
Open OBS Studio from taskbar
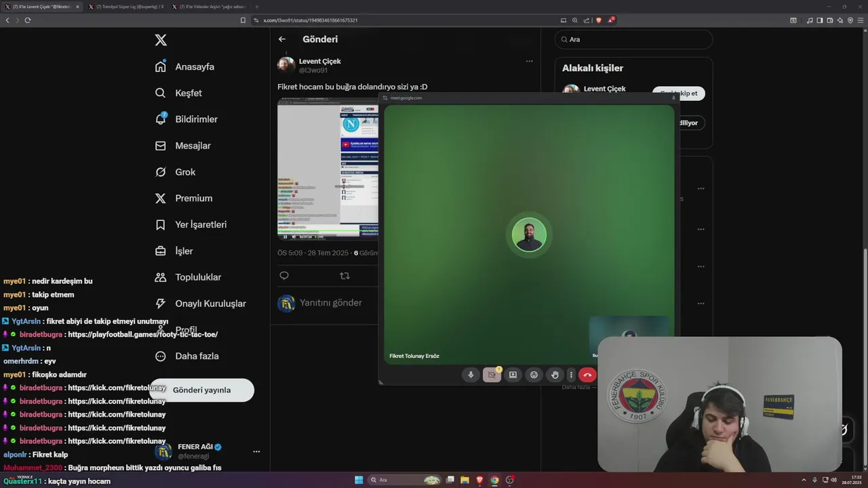click(509, 480)
